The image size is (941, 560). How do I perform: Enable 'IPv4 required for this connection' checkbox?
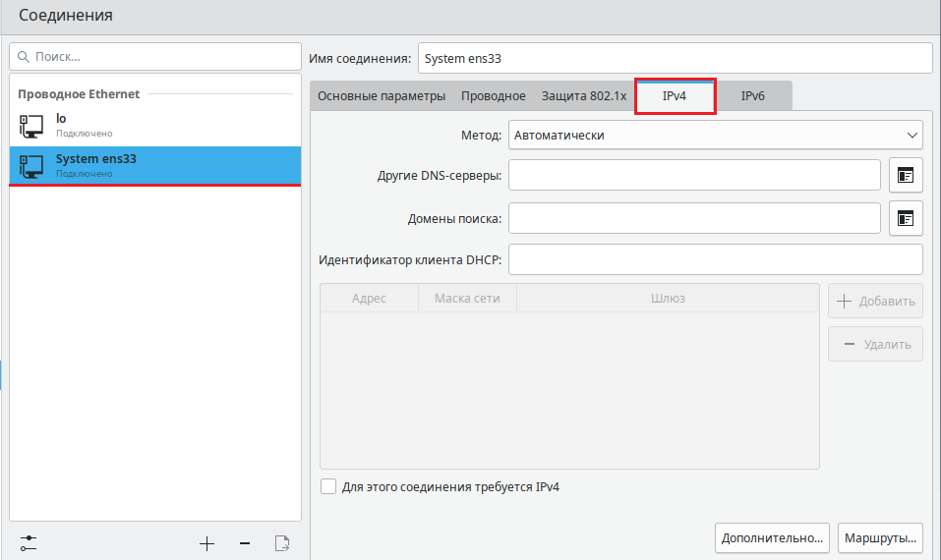(328, 486)
